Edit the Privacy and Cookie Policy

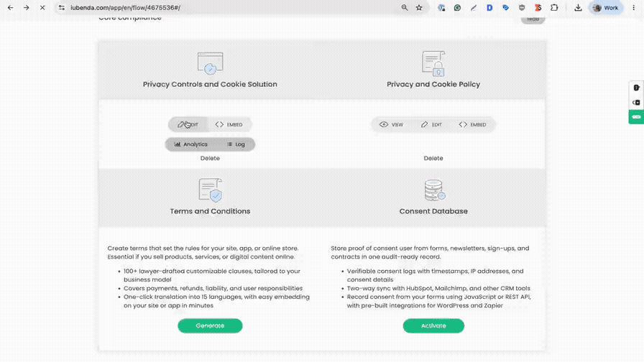pyautogui.click(x=431, y=124)
